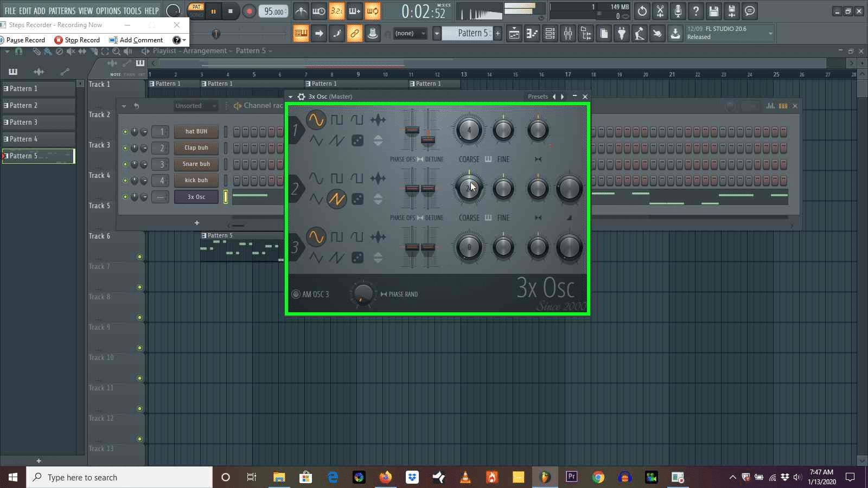Click the transport stop button
Image resolution: width=868 pixels, height=488 pixels.
231,11
